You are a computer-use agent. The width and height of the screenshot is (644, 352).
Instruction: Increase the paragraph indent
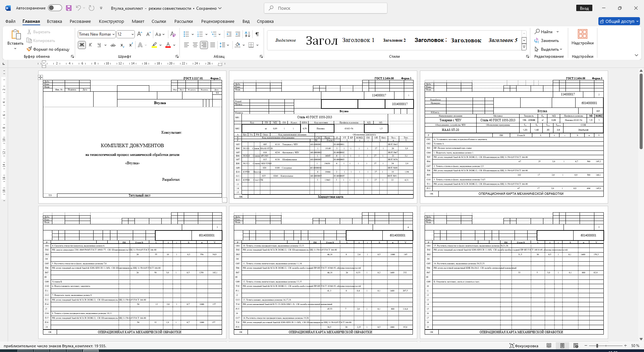pos(238,34)
